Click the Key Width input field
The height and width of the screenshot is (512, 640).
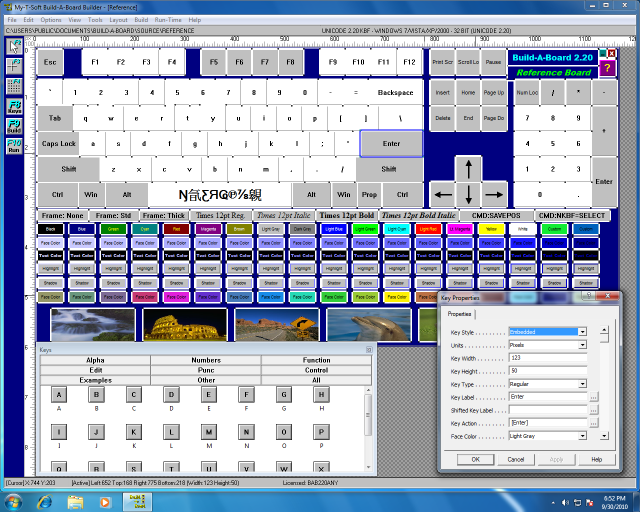click(546, 358)
